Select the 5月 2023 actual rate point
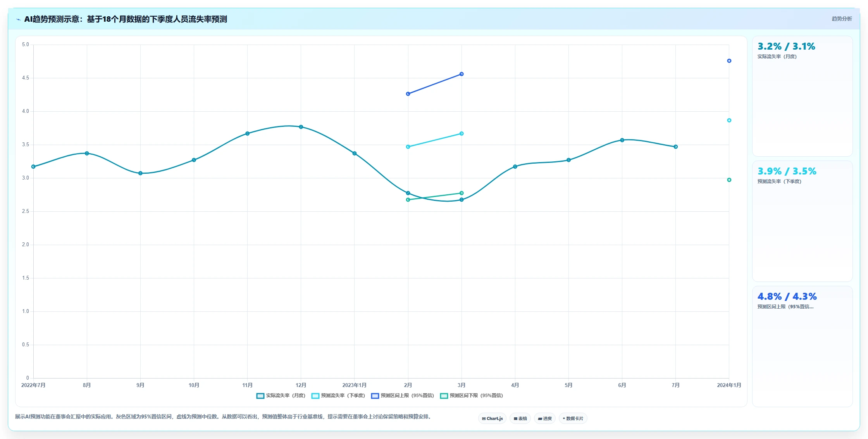Screen dimensions: 868x439 pos(568,160)
